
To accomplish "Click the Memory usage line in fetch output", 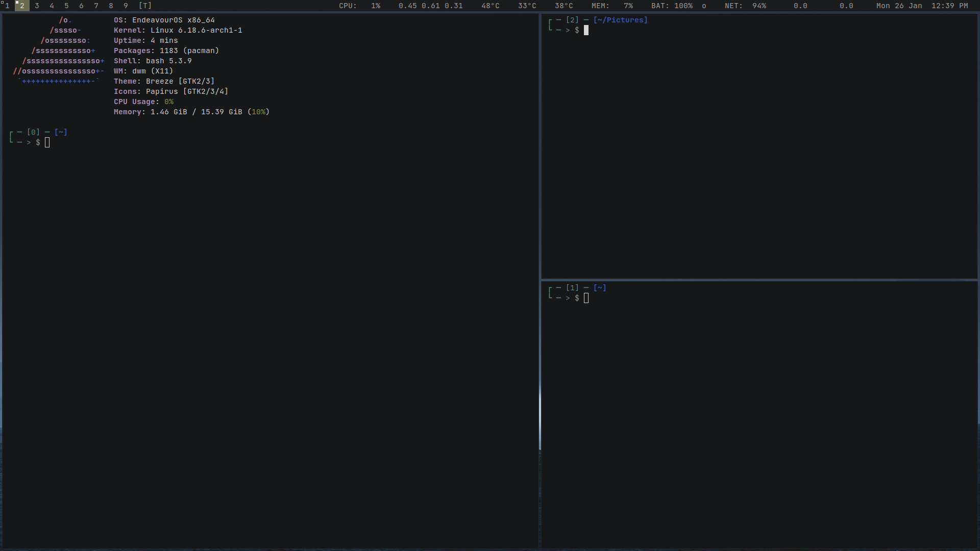I will [191, 112].
